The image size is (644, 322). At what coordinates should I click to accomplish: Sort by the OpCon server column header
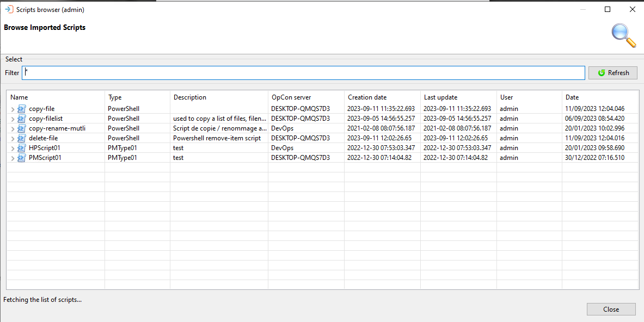(306, 97)
